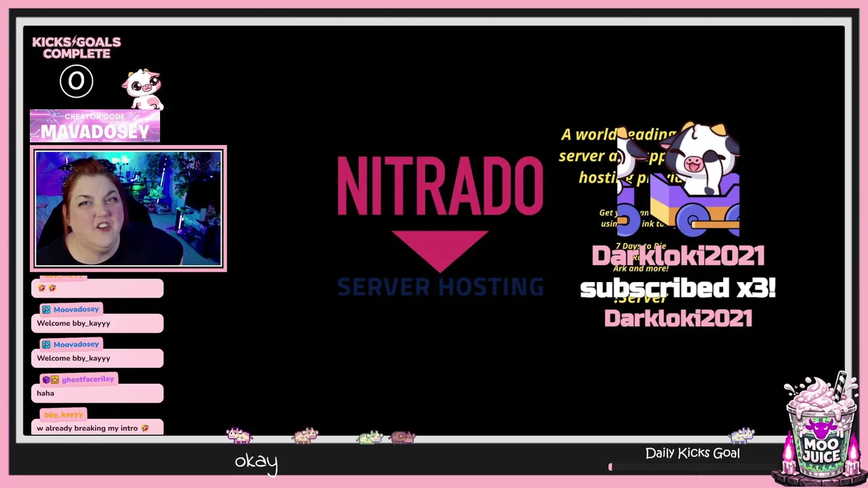Click the 'KICKS GOALS COMPLETE' heading
This screenshot has width=868, height=488.
pyautogui.click(x=76, y=47)
